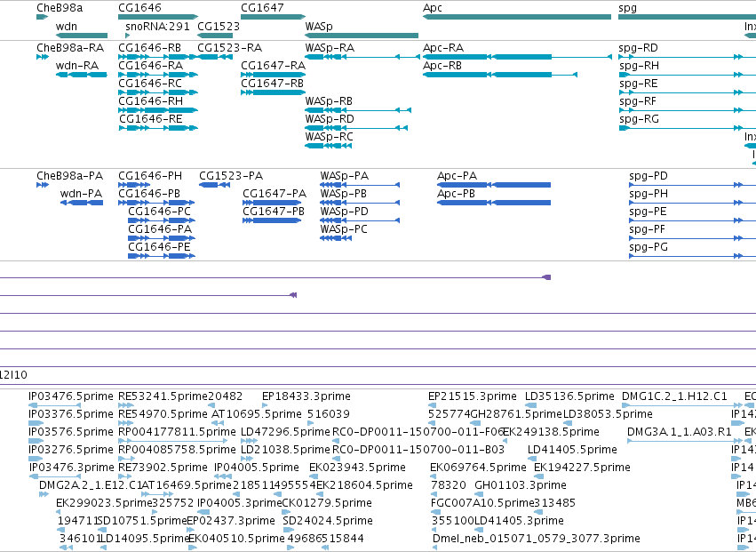Select protein WASp-PA

click(x=345, y=176)
